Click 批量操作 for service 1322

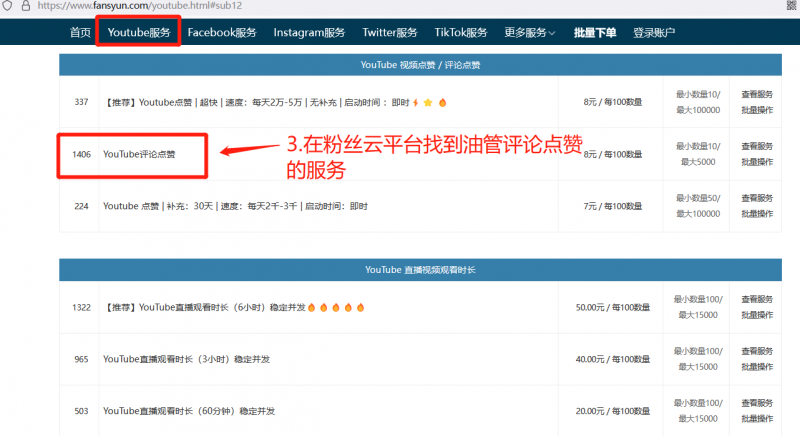(756, 314)
